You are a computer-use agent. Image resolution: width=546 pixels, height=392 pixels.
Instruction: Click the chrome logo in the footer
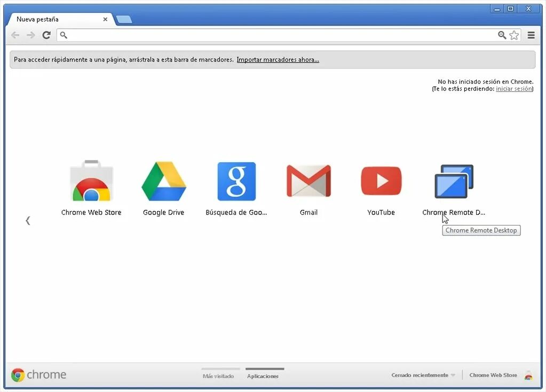click(x=38, y=374)
